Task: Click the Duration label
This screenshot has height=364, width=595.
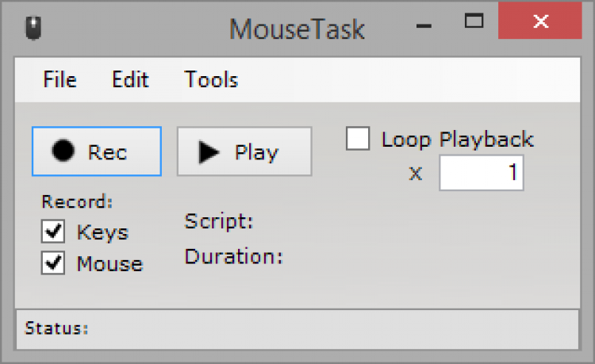Action: 234,257
